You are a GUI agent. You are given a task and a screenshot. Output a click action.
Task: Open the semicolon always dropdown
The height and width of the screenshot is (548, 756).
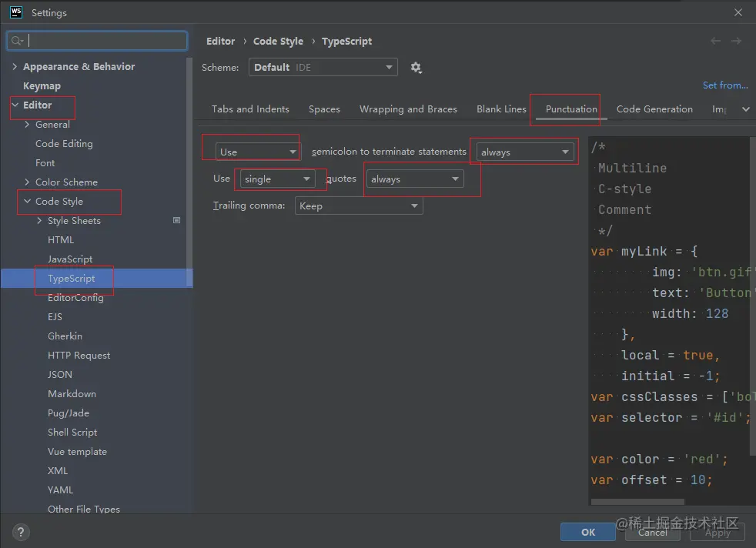click(525, 152)
